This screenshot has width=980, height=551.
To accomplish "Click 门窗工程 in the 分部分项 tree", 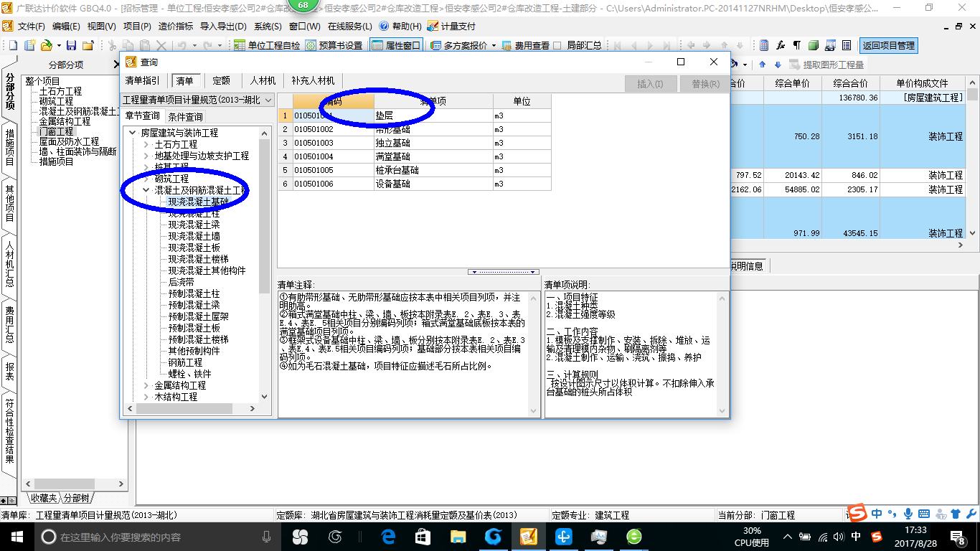I will [56, 131].
